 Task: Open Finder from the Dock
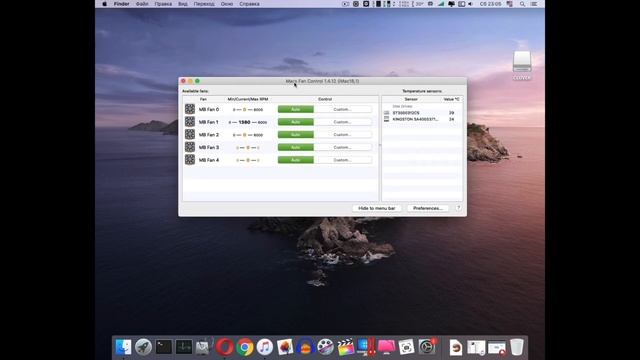tap(123, 347)
